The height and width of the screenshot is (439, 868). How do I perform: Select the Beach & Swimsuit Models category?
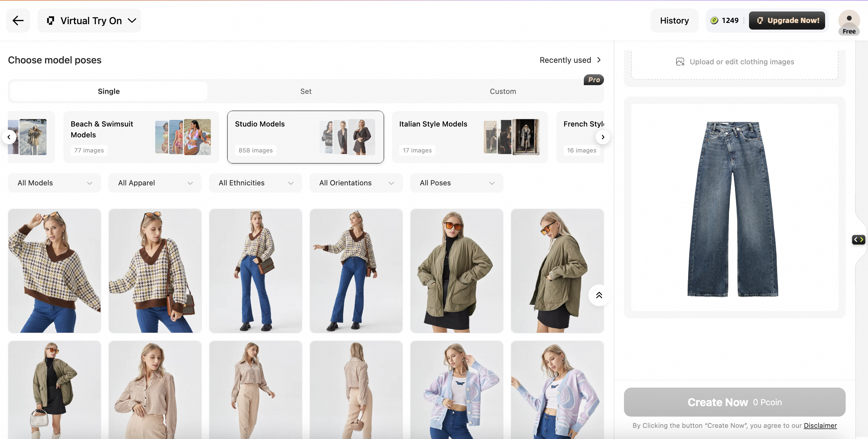coord(141,137)
